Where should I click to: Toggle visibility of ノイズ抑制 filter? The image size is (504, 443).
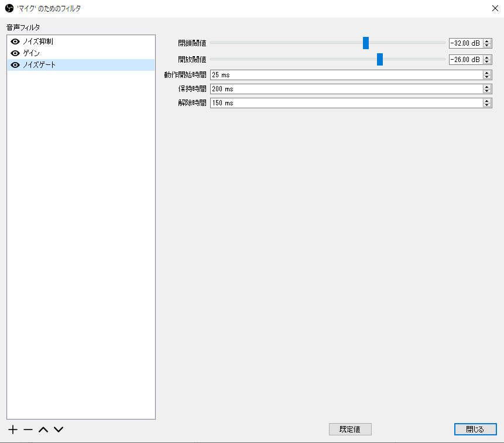15,42
